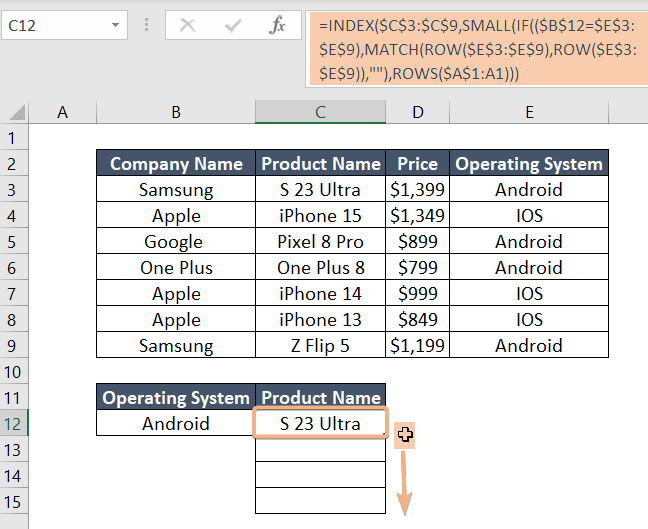This screenshot has height=529, width=648.
Task: Select the One Plus 8 cell
Action: point(320,268)
